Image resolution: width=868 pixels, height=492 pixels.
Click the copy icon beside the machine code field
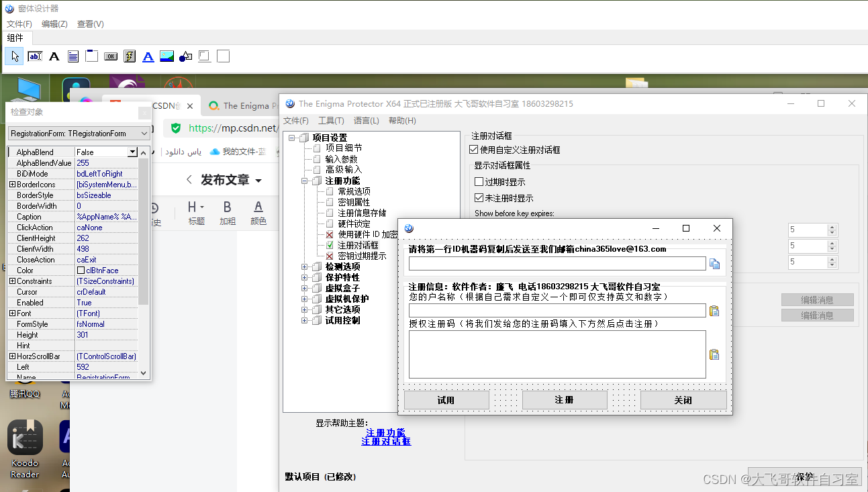pos(714,264)
